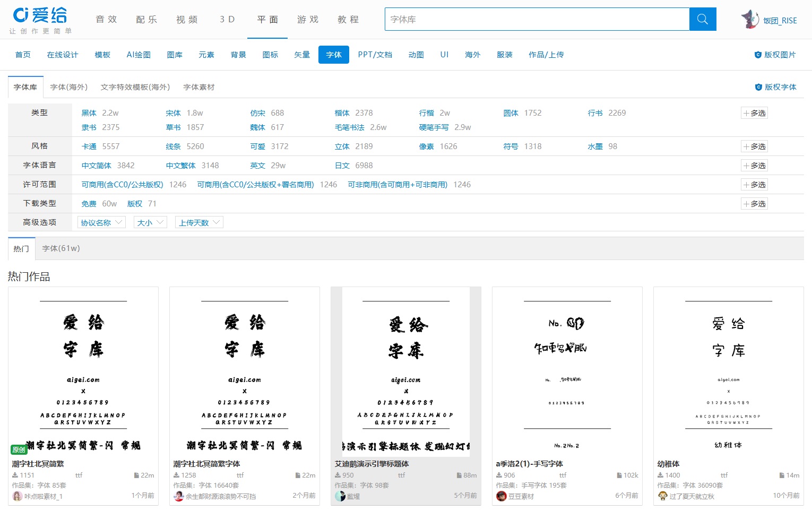This screenshot has height=511, width=812.
Task: Enable 多选 for the 类型 row
Action: (x=754, y=113)
